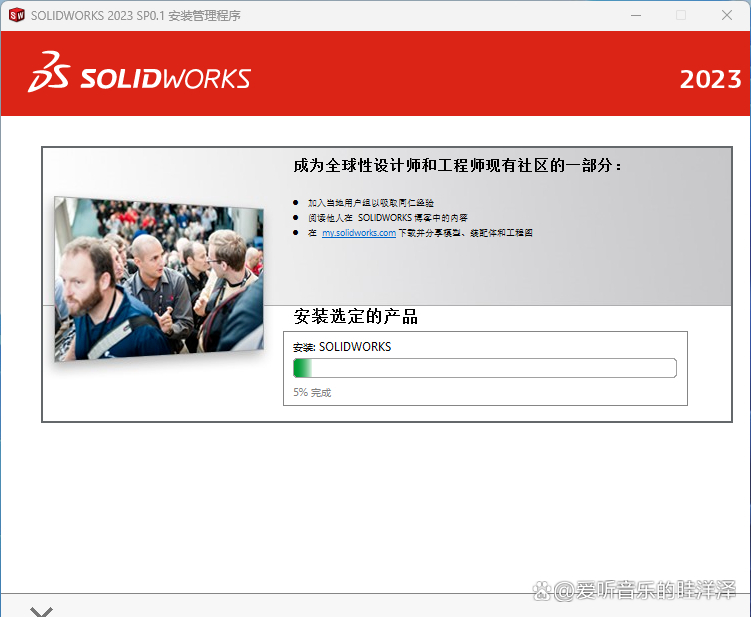This screenshot has height=617, width=751.
Task: Click the disabled maximize button
Action: (681, 15)
